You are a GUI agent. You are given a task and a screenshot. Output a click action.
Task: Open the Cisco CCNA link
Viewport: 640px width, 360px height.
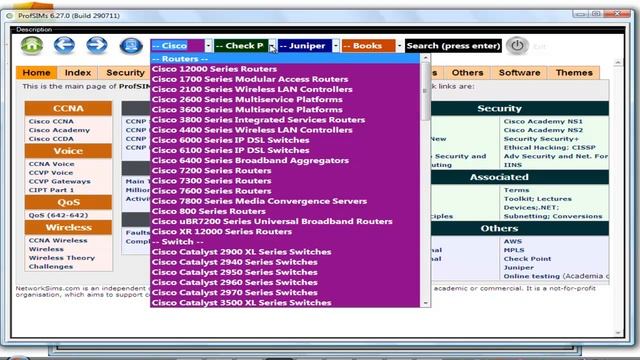click(x=51, y=122)
